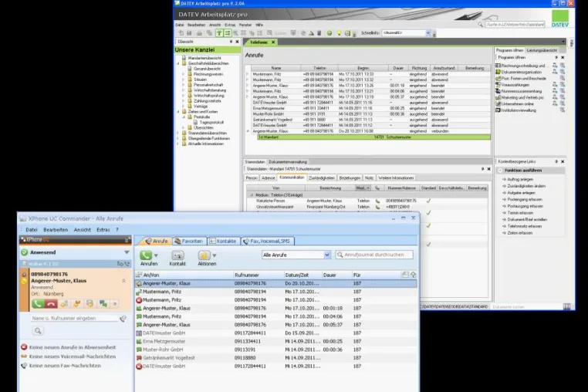Open the Alle Anrufe filter dropdown
This screenshot has width=588, height=392.
click(x=327, y=255)
